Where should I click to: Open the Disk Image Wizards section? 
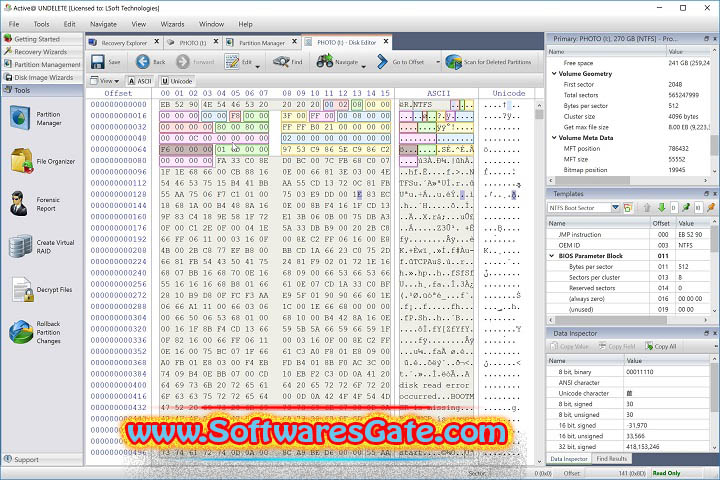click(x=42, y=77)
